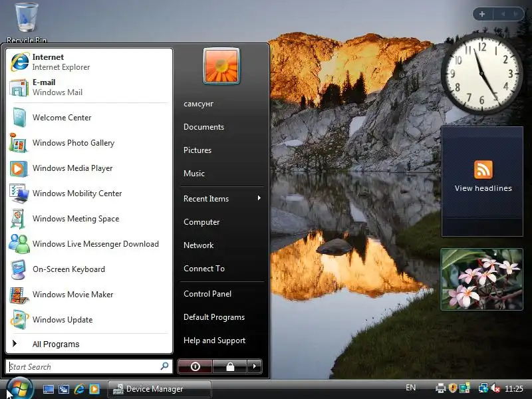Click muted volume speaker tray icon
The height and width of the screenshot is (399, 532).
495,388
